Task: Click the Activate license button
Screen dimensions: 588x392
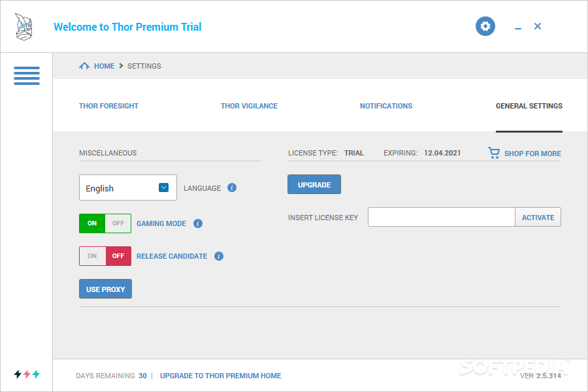Action: pos(538,217)
